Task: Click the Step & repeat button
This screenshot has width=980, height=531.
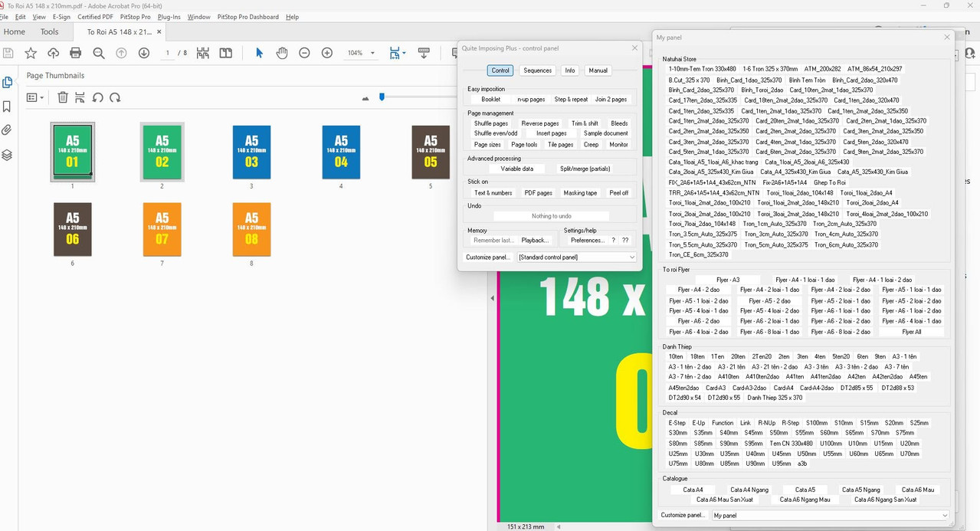Action: (571, 100)
